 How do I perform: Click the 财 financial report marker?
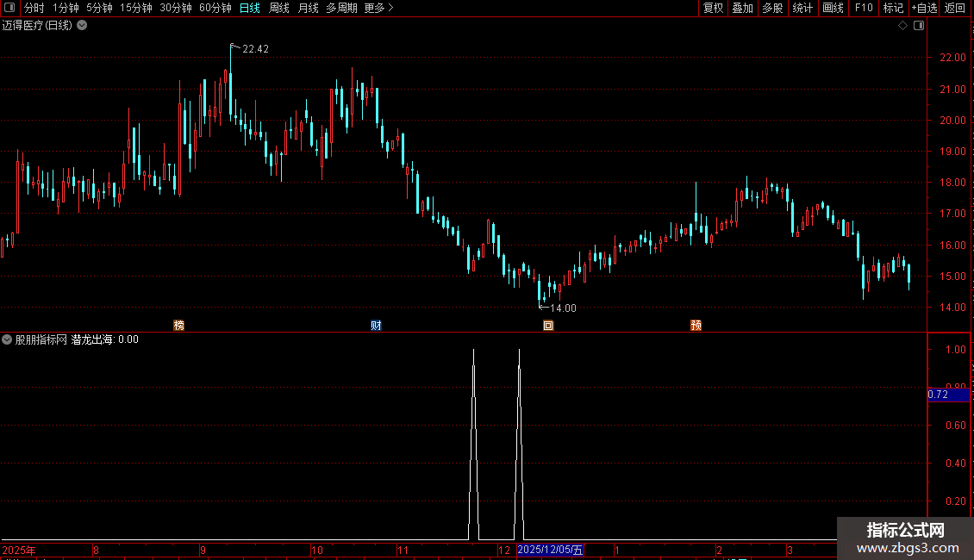coord(376,326)
